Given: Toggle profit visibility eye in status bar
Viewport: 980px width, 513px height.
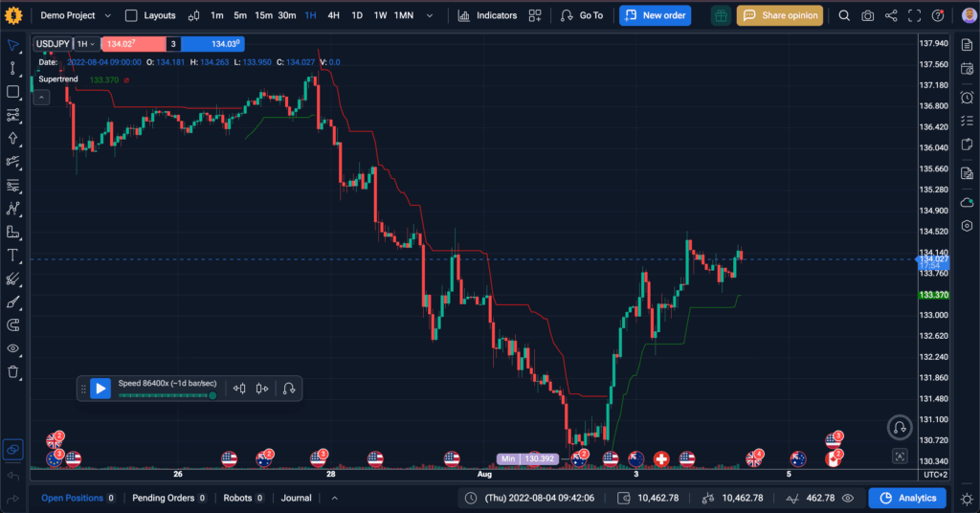Looking at the screenshot, I should 848,498.
